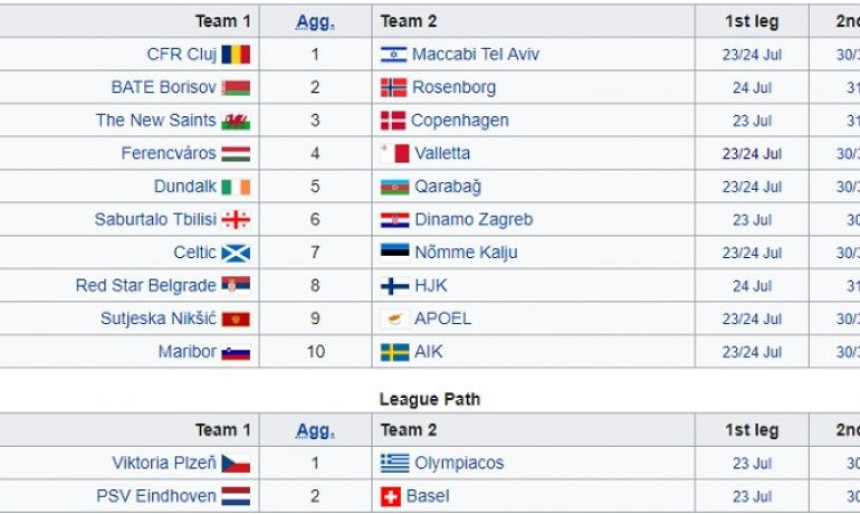The image size is (860, 514).
Task: Click the 23/24 Jul first leg link for Dundalk
Action: point(752,187)
